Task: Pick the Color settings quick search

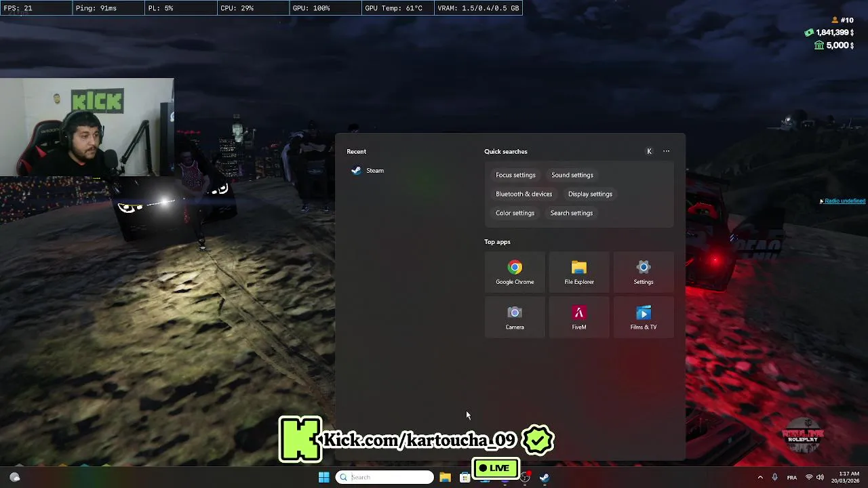Action: [515, 213]
